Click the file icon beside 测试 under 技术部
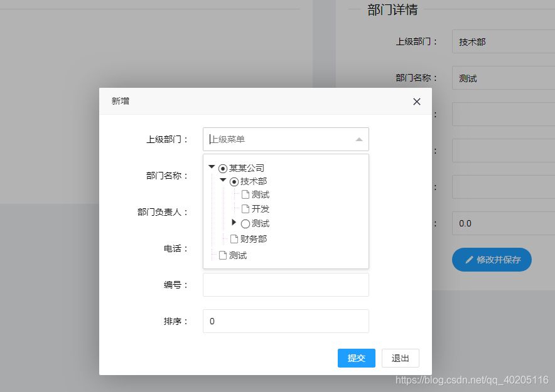 point(245,194)
